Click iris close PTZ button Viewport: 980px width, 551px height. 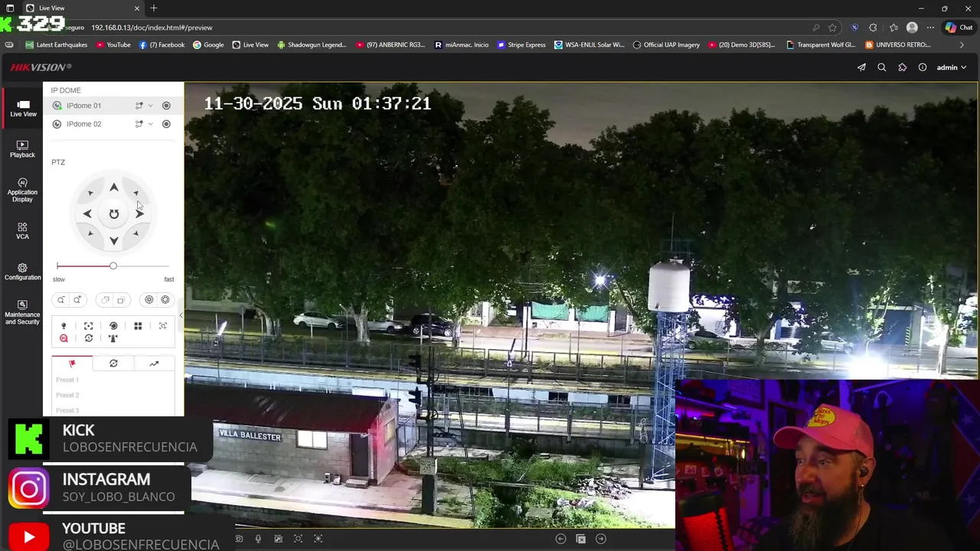149,300
